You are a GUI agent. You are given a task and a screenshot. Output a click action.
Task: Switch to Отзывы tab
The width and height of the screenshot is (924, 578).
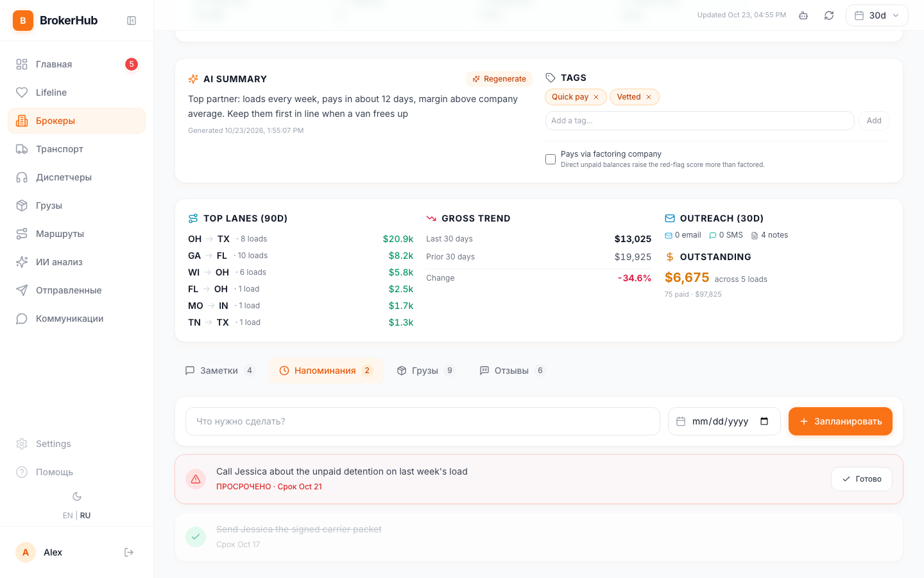pyautogui.click(x=512, y=371)
